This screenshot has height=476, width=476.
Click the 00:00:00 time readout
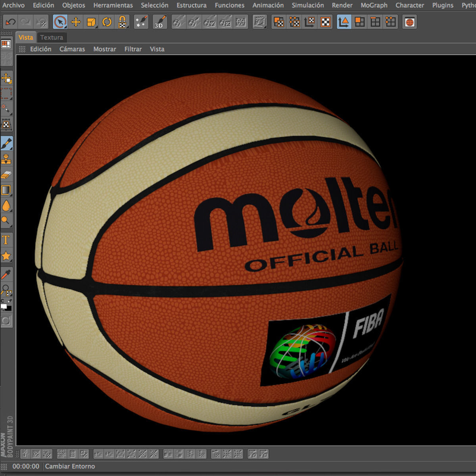point(26,466)
